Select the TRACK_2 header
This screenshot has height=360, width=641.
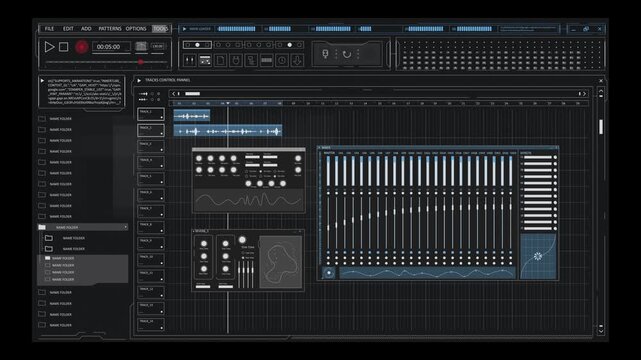pos(150,130)
